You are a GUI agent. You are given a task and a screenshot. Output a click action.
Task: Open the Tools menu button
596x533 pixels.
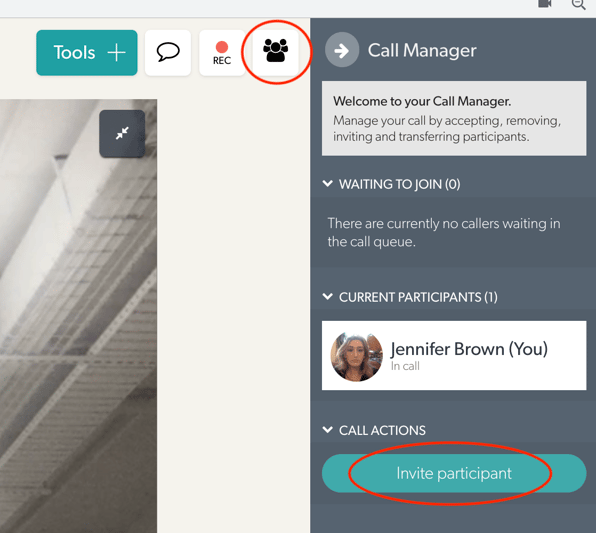(x=87, y=52)
